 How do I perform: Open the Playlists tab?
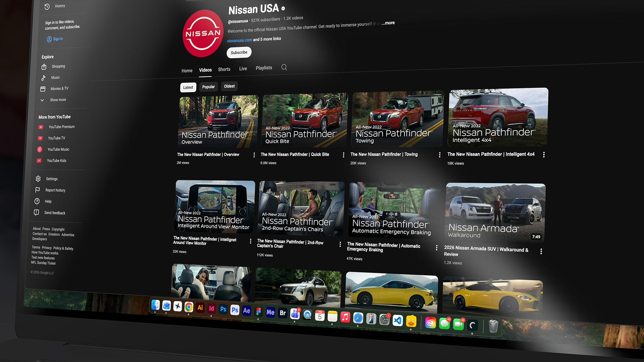click(x=264, y=68)
